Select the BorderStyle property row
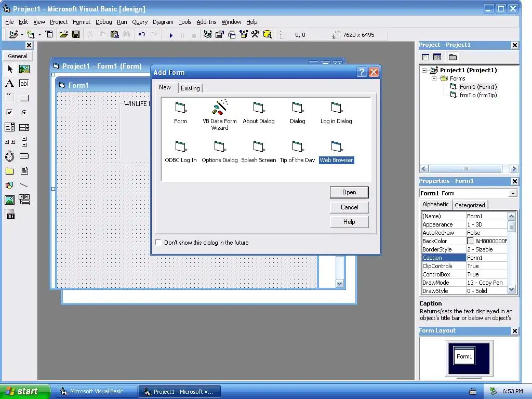 click(464, 249)
